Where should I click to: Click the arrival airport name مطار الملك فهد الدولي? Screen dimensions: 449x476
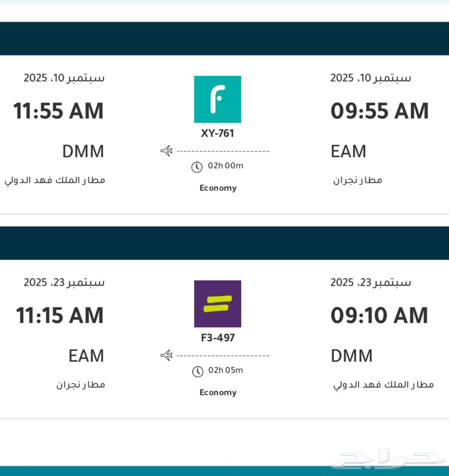tap(56, 179)
